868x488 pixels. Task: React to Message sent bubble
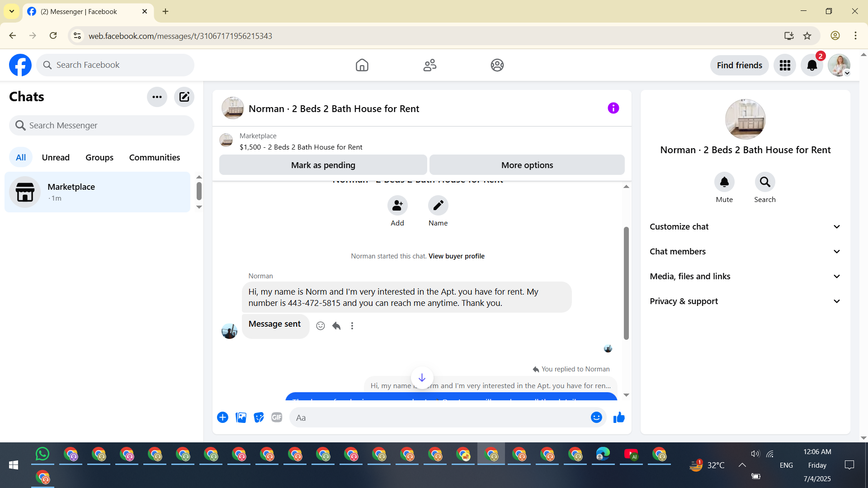[x=321, y=326]
